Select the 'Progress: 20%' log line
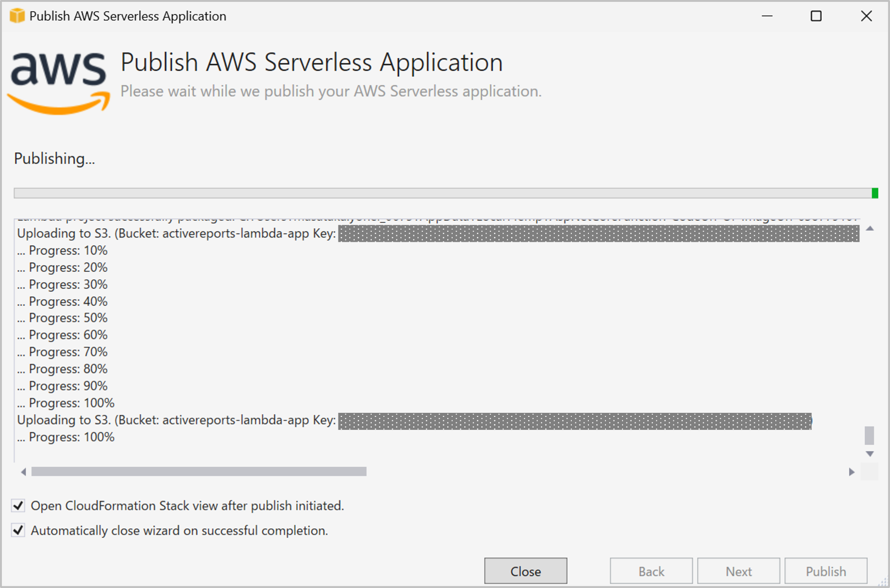 point(62,268)
